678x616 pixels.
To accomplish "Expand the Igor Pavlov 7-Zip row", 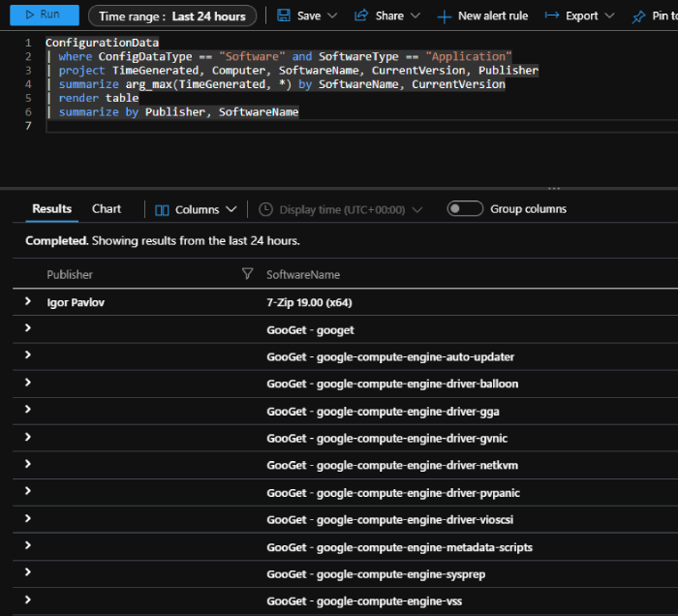I will point(28,302).
